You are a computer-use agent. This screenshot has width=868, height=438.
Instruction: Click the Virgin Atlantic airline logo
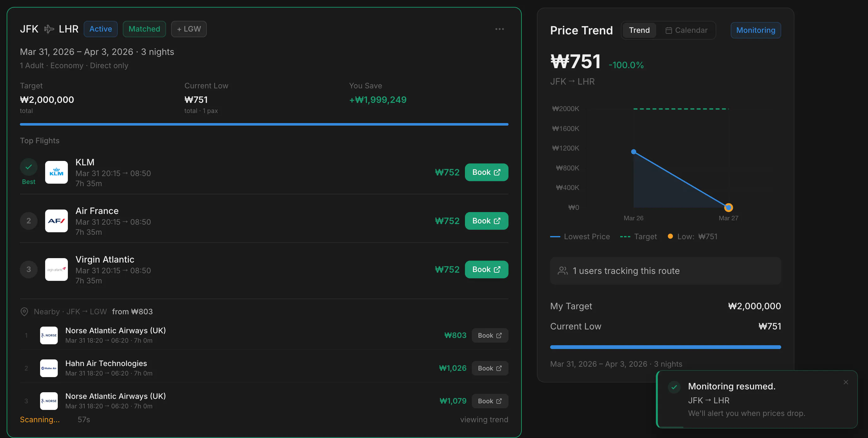tap(56, 269)
